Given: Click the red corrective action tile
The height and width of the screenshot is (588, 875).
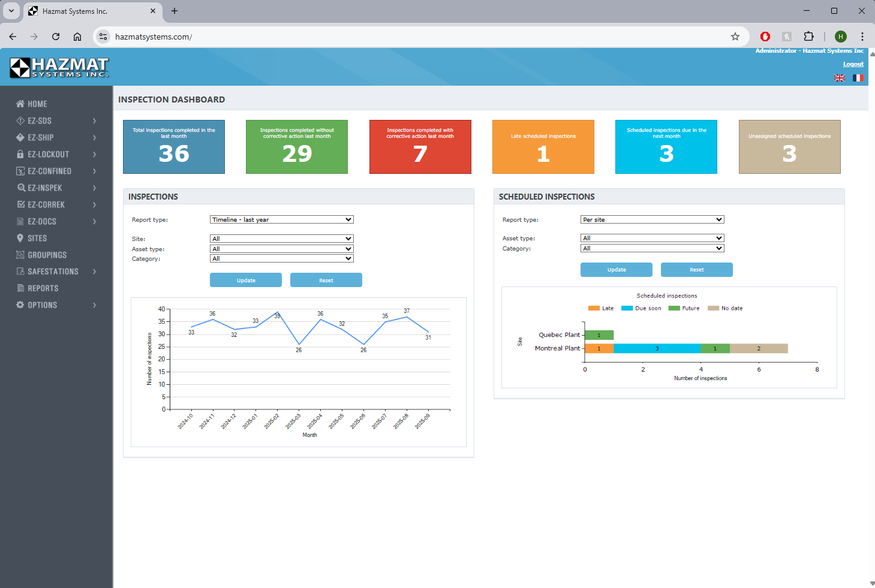Looking at the screenshot, I should (420, 147).
